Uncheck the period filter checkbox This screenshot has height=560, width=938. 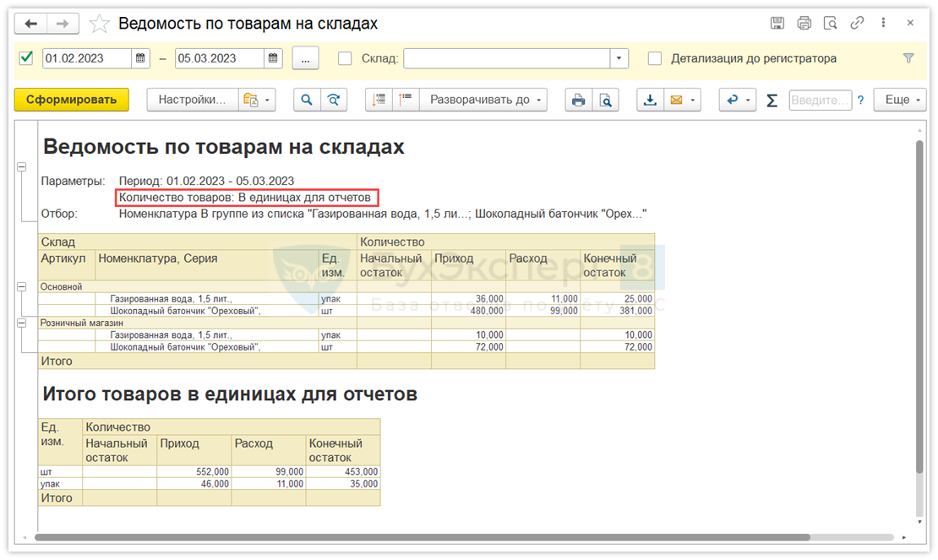[x=26, y=58]
